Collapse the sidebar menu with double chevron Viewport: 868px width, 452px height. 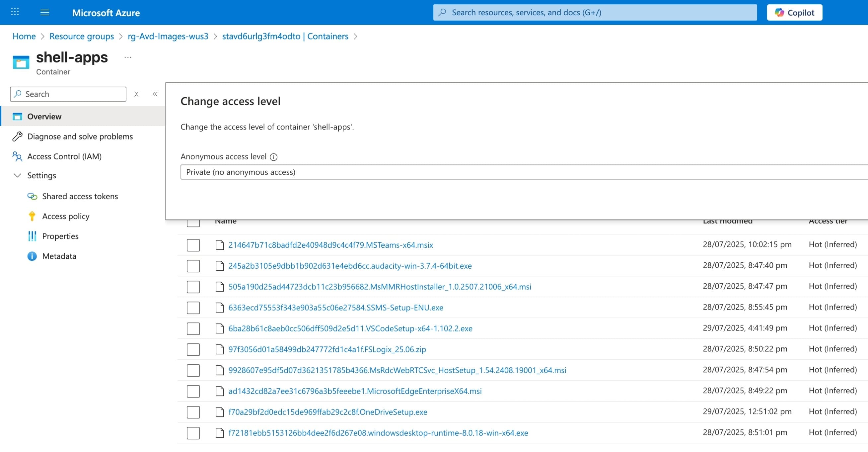(x=155, y=94)
